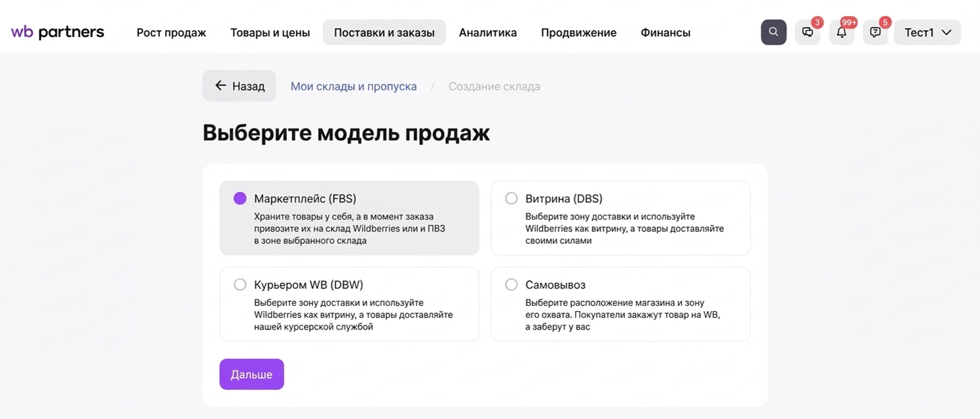Go back with the Назад button
980x419 pixels.
239,86
